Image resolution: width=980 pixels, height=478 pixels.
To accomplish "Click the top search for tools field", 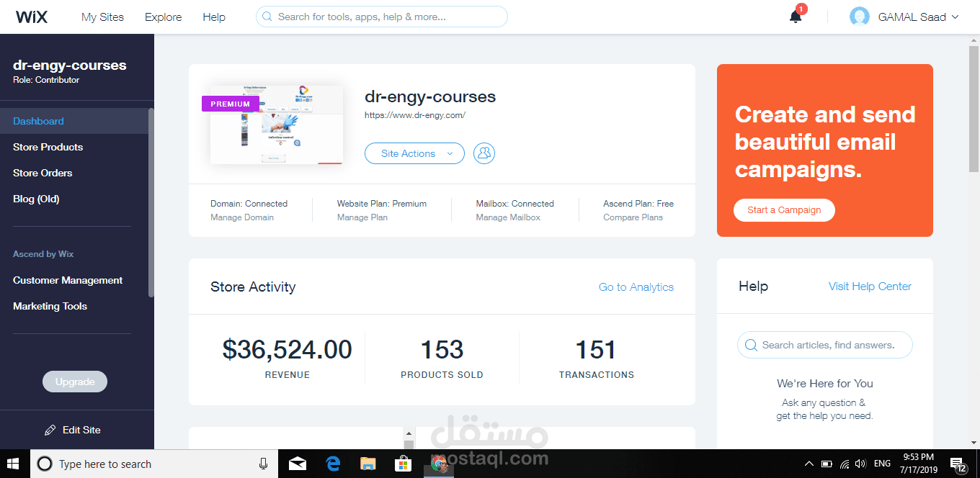I will (382, 17).
